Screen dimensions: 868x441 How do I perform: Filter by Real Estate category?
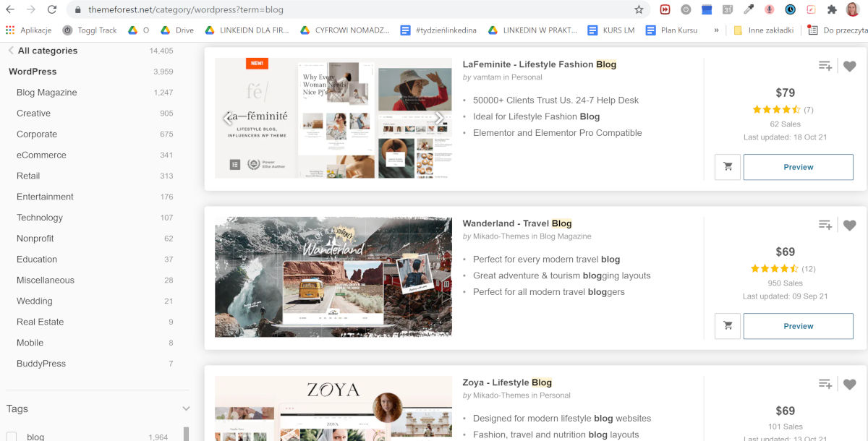click(40, 322)
